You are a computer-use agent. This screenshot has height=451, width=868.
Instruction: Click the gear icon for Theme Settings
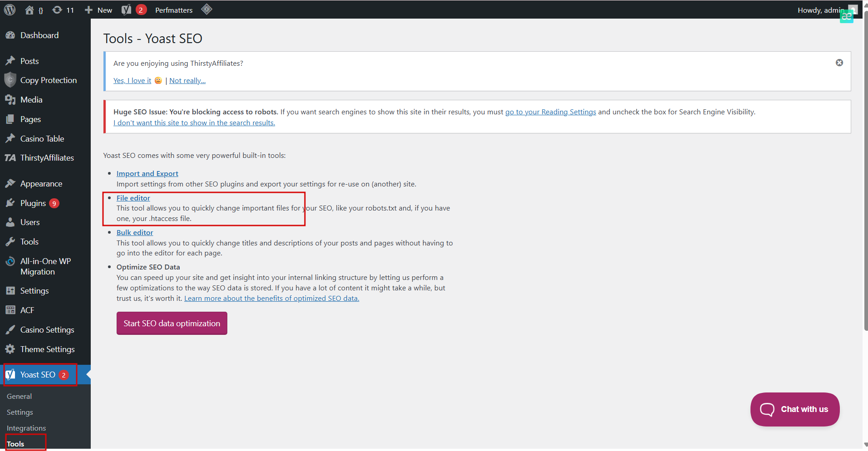point(10,349)
